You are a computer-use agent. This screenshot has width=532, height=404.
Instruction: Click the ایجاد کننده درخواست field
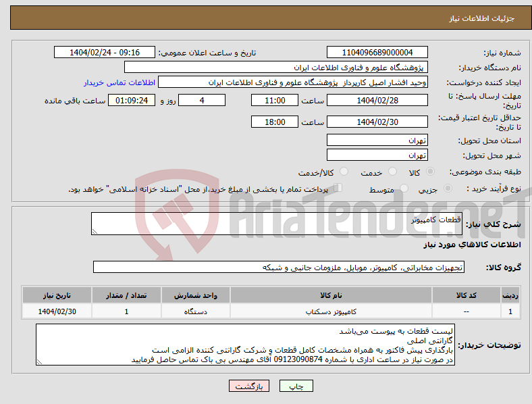293,82
